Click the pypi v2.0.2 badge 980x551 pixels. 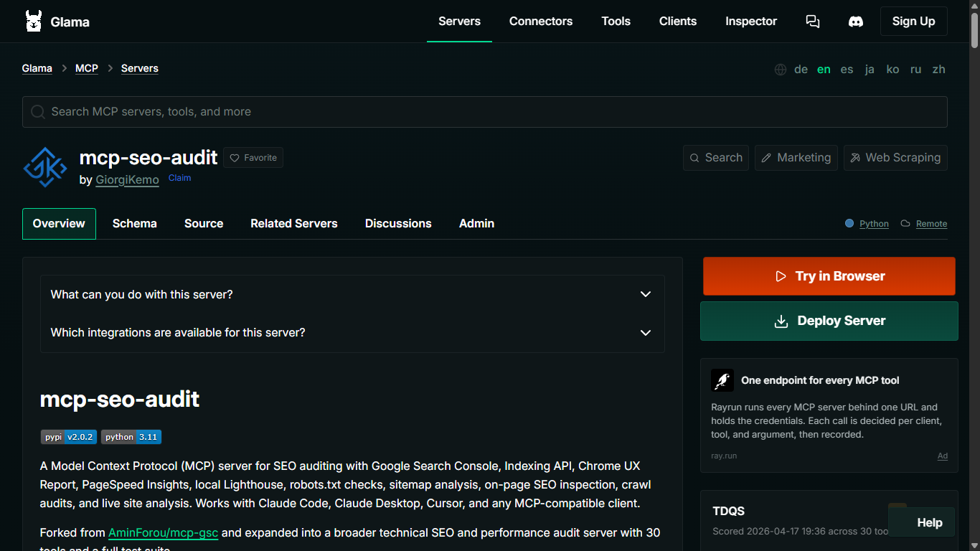pos(68,437)
